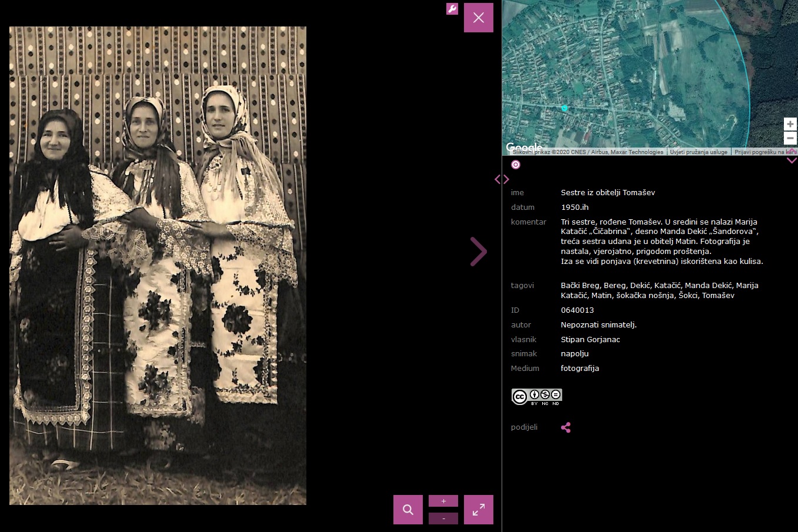Zoom out on the satellite map

790,138
